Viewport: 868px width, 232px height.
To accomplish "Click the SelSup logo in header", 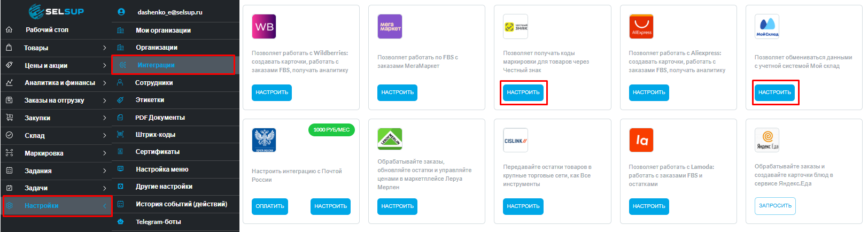I will [56, 11].
